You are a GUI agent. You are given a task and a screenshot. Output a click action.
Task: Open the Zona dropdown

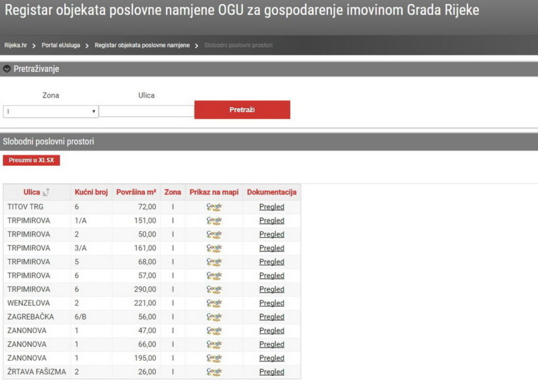[50, 112]
